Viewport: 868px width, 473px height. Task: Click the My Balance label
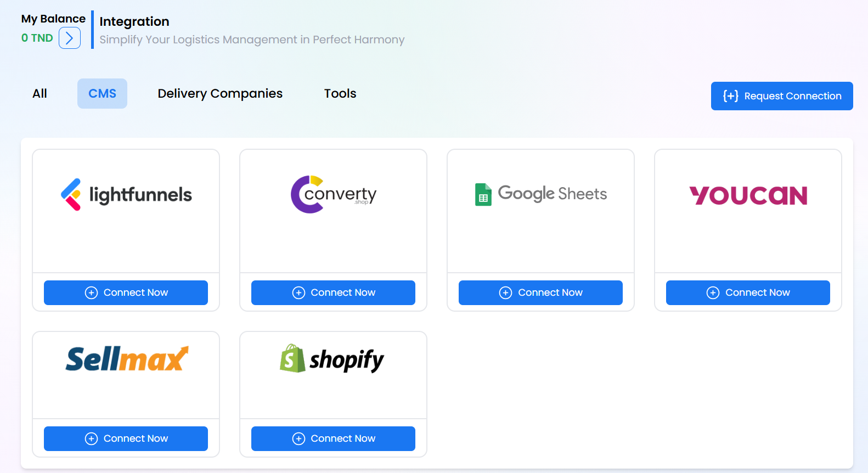click(53, 19)
